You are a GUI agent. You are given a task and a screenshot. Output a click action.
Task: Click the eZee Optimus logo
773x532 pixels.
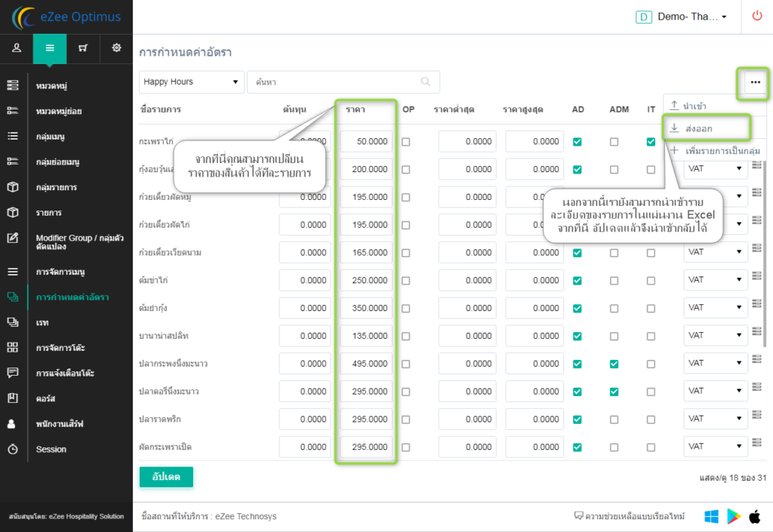[x=66, y=17]
